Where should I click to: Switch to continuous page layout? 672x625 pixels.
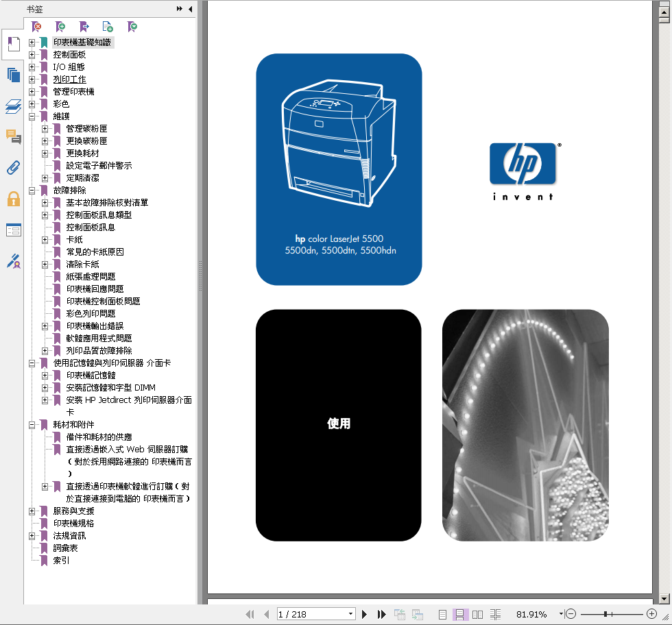(459, 615)
